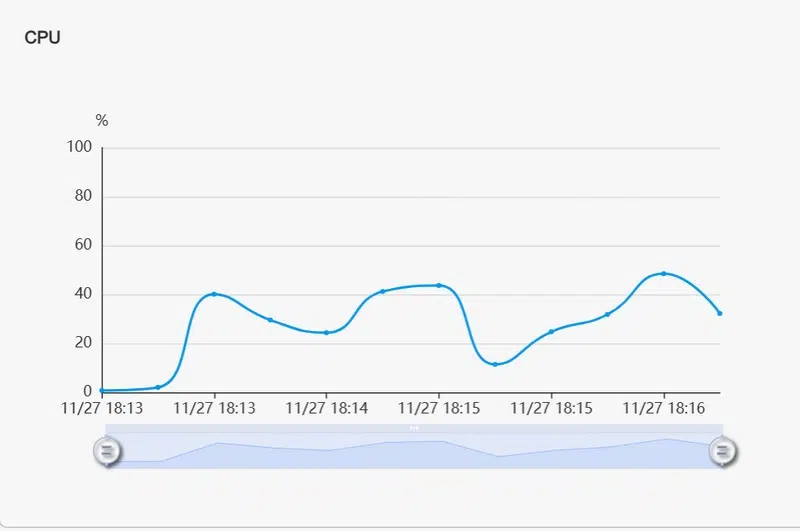Click the "11/27 18:14" x-axis label
The width and height of the screenshot is (800, 531).
[326, 408]
